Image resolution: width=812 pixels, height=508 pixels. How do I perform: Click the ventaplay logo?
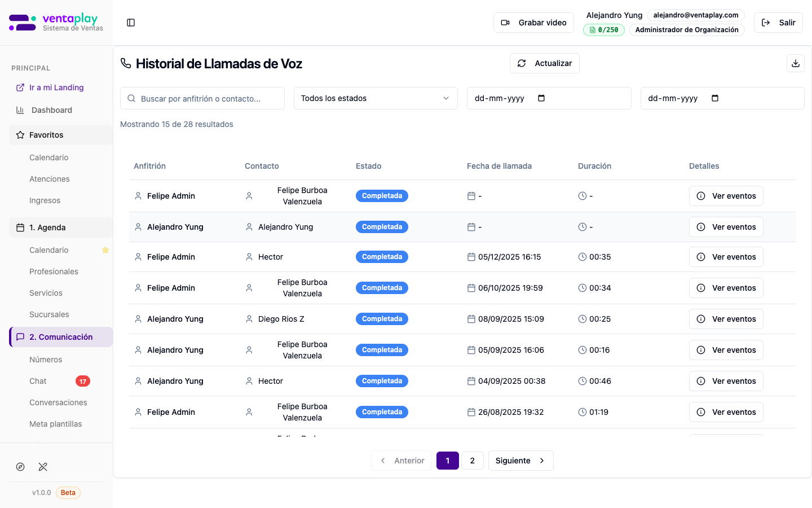click(x=56, y=23)
